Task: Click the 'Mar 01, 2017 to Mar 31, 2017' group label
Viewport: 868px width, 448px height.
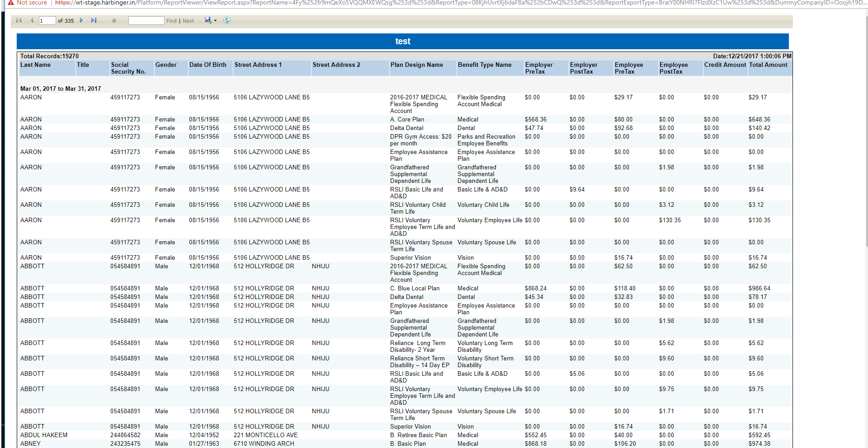Action: click(61, 89)
